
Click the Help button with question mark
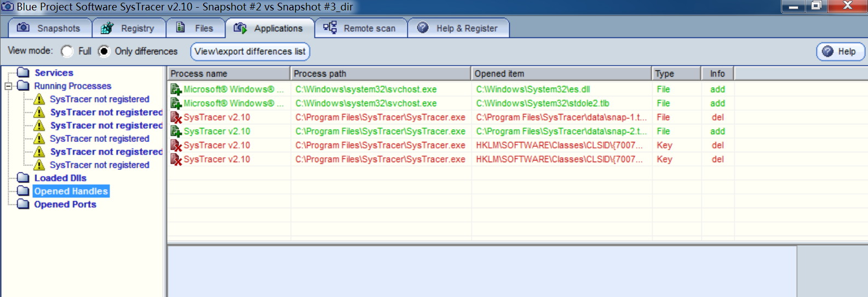(840, 52)
